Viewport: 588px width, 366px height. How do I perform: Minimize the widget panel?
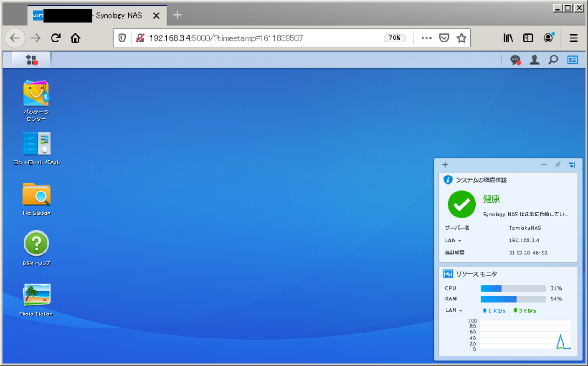coord(544,165)
